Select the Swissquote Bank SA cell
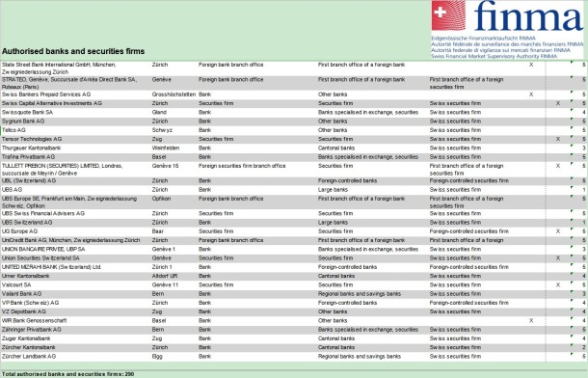This screenshot has height=378, width=588. tap(27, 113)
